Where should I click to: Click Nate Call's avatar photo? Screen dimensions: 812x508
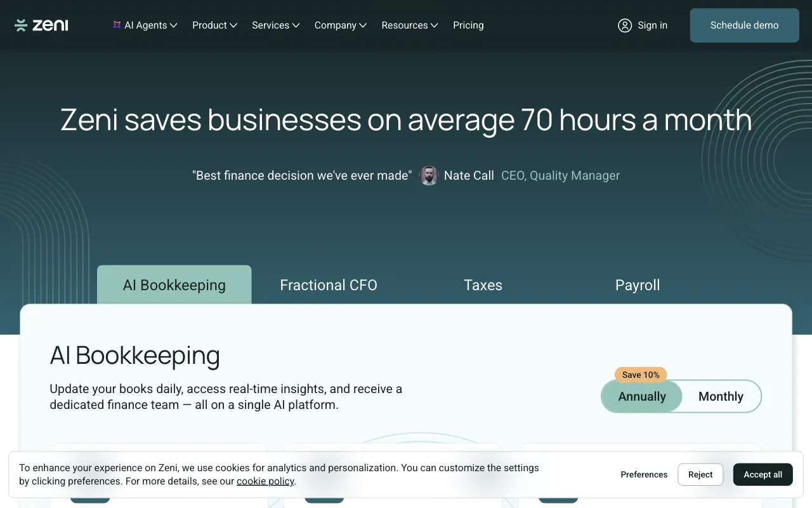(x=429, y=176)
